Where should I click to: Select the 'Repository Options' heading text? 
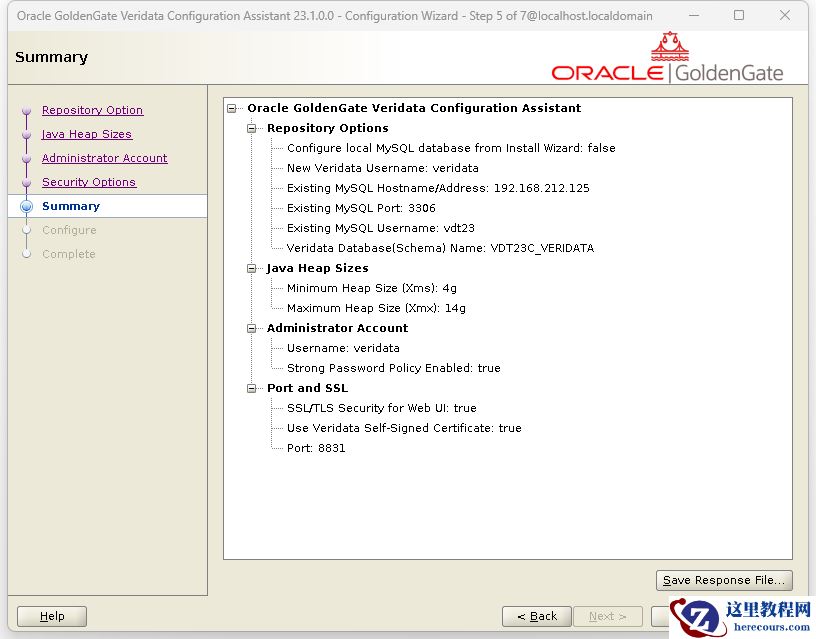327,128
